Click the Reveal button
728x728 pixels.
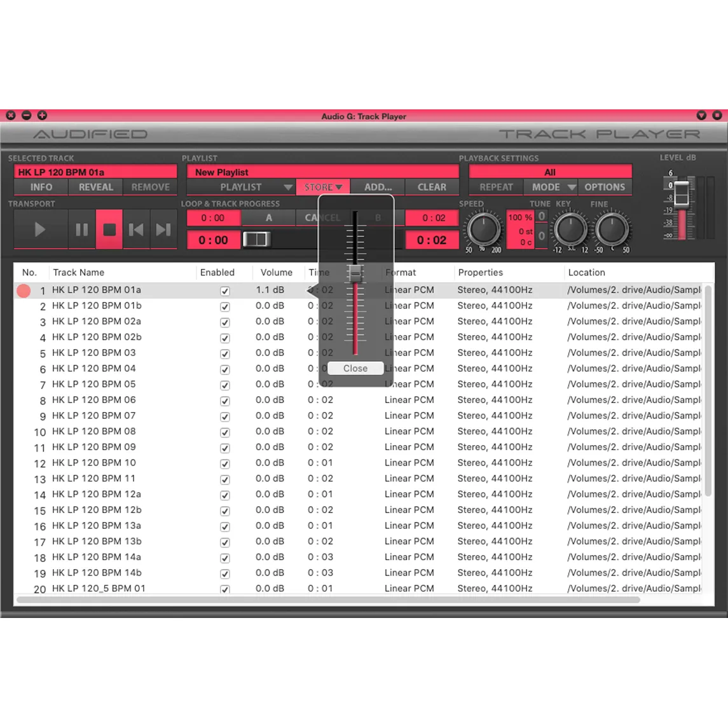click(95, 187)
